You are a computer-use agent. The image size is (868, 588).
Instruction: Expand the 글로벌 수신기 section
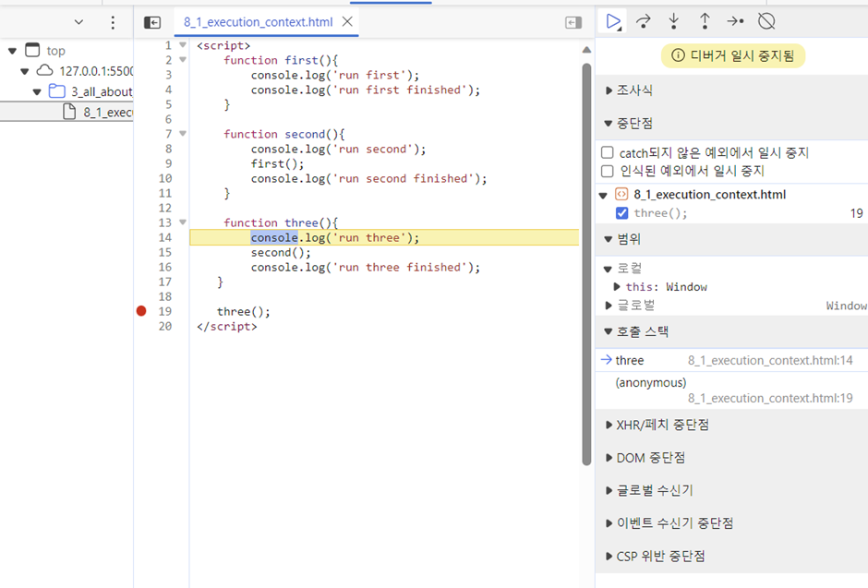609,490
